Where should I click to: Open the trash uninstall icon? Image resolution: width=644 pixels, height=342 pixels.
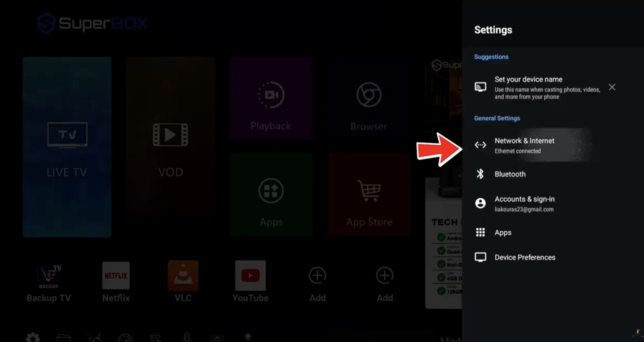[x=155, y=337]
